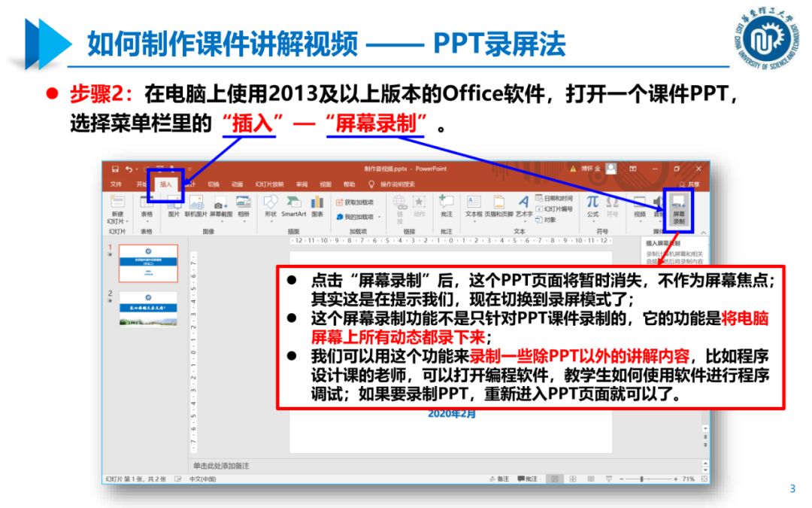Viewport: 812px width, 508px height.
Task: Click the New Slide (新建幻灯片) icon
Action: 117,202
